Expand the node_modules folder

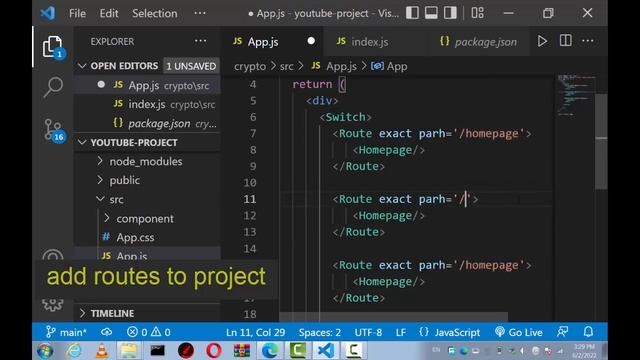click(147, 162)
